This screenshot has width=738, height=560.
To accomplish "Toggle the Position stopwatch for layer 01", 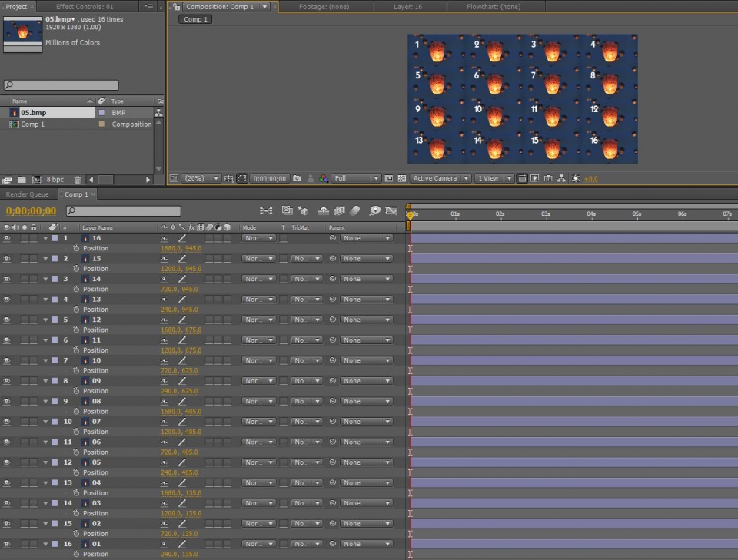I will 76,554.
